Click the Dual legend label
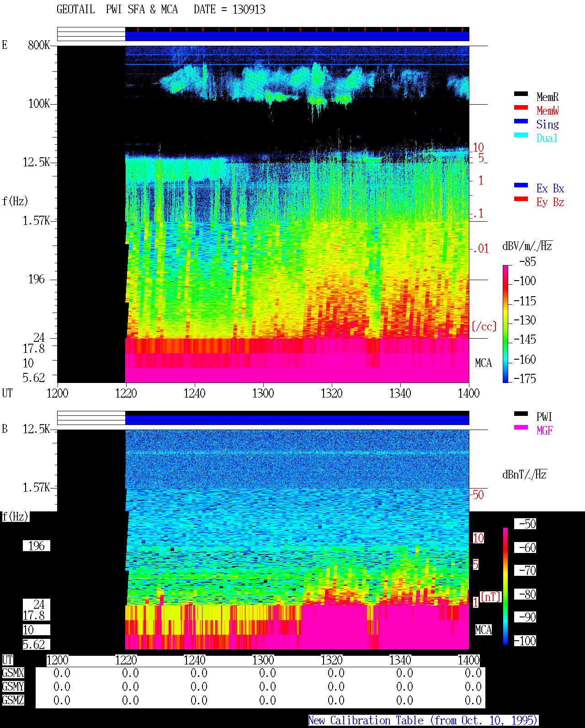Image resolution: width=585 pixels, height=728 pixels. 548,138
